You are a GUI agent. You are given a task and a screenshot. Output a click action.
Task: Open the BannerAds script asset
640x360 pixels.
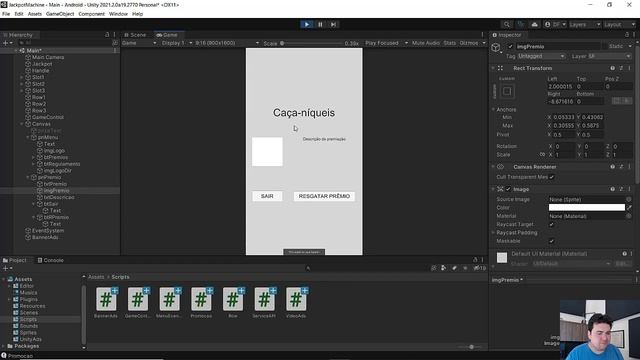(x=106, y=302)
